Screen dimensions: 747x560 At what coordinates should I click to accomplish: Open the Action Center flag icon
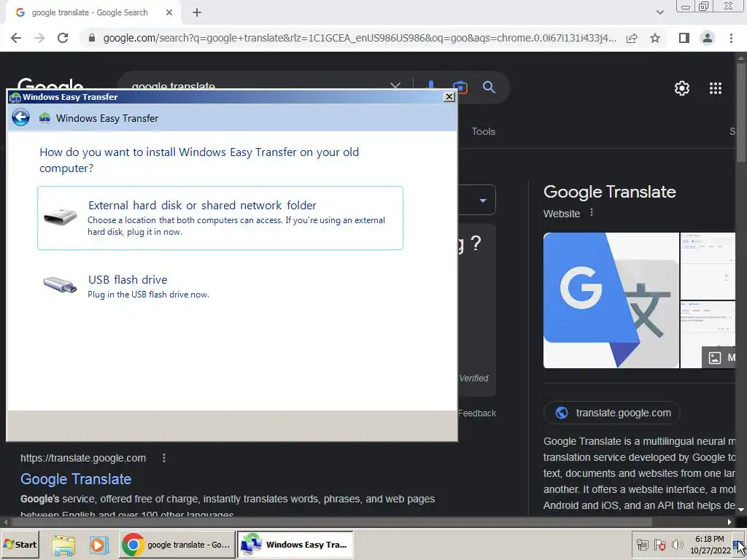(x=659, y=545)
